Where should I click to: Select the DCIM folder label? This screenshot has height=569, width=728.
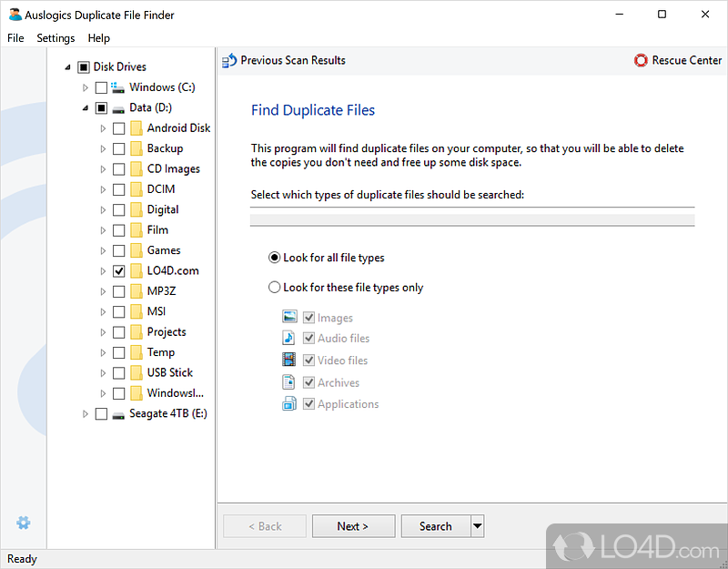[x=161, y=189]
